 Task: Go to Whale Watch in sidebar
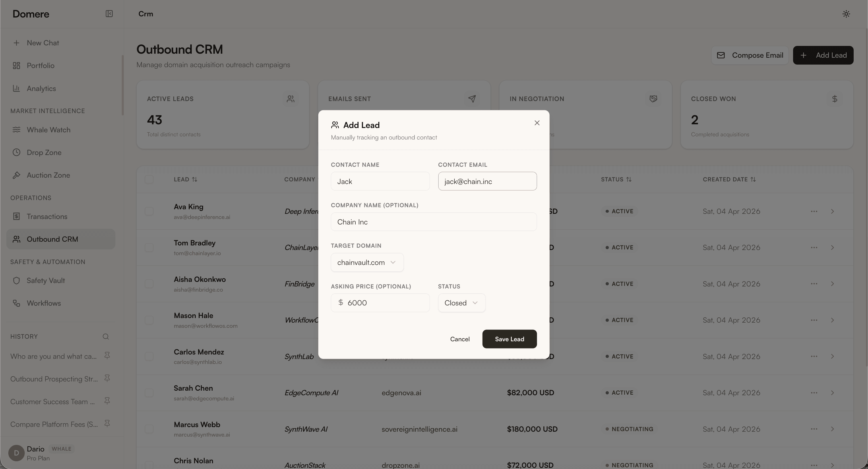coord(49,130)
